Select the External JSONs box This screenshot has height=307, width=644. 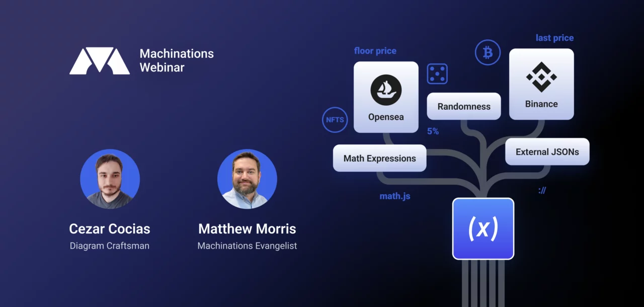pos(547,151)
